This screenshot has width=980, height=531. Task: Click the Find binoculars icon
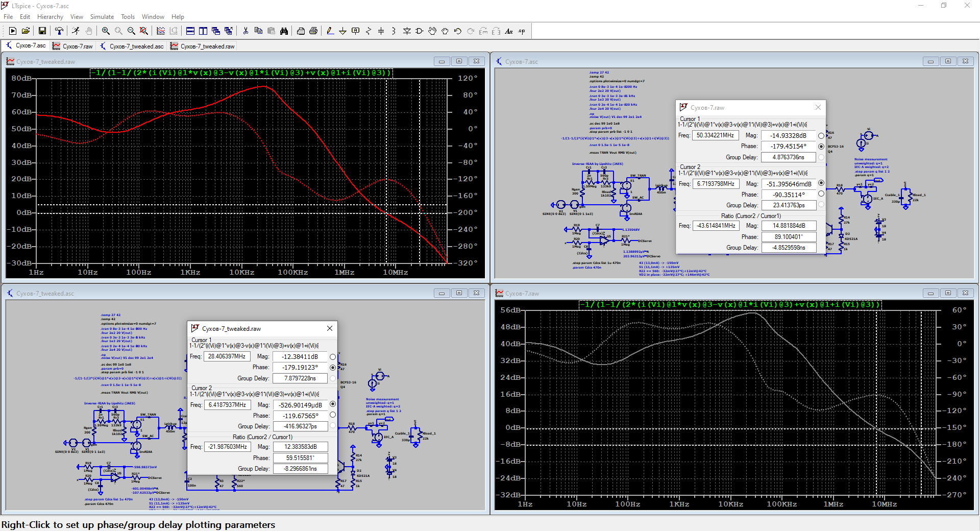click(284, 31)
